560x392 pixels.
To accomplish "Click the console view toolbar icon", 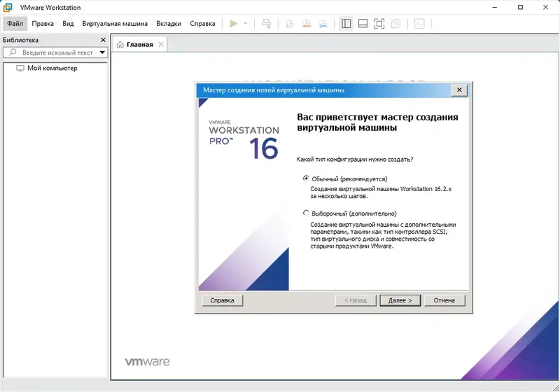I will 419,24.
